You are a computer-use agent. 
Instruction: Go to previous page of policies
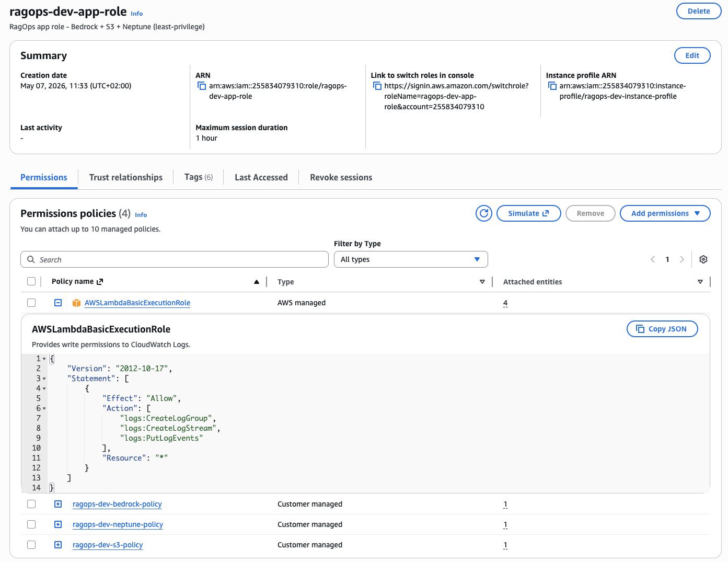(x=653, y=259)
